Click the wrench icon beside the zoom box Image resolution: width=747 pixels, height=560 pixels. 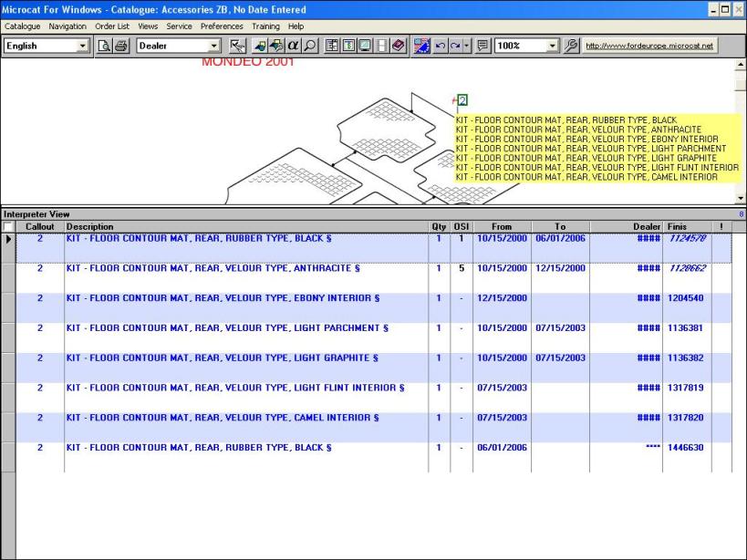point(572,46)
